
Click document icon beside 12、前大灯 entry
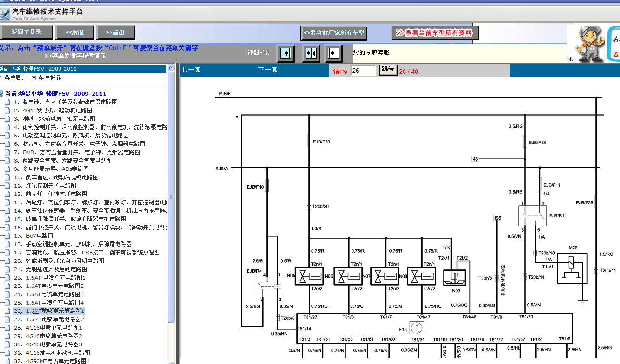pyautogui.click(x=7, y=194)
